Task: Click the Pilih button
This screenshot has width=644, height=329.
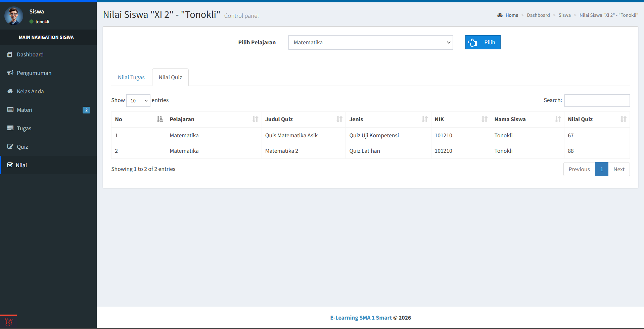Action: pyautogui.click(x=483, y=42)
